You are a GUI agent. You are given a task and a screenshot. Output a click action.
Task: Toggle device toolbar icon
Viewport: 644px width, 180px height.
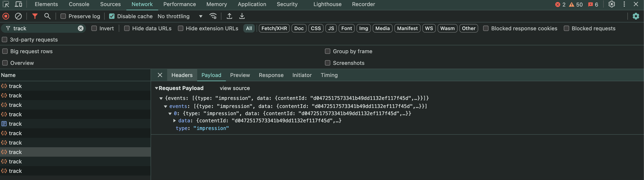(x=19, y=4)
